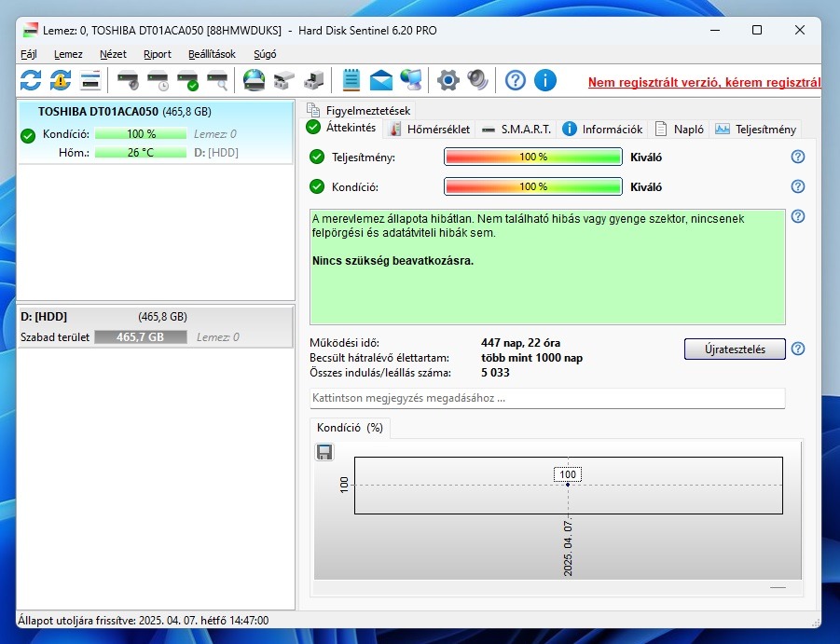Maximize the Hard Disk Sentinel window
This screenshot has width=840, height=644.
[757, 30]
